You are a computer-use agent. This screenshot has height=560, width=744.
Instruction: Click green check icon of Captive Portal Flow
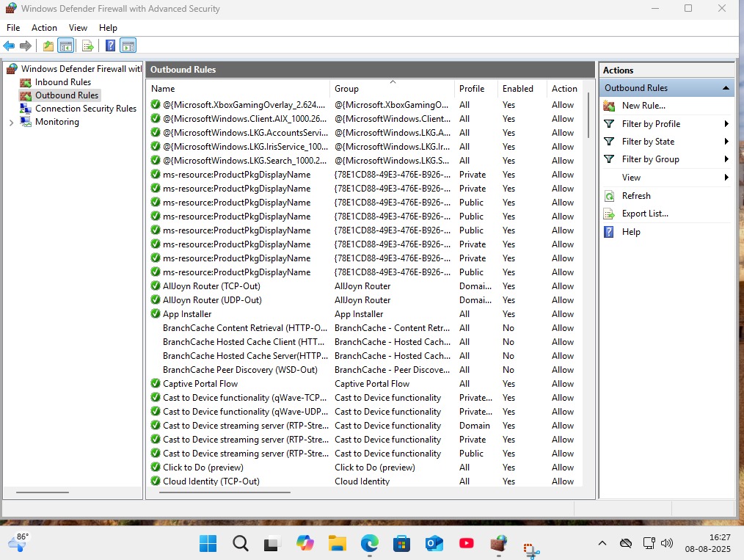[155, 383]
